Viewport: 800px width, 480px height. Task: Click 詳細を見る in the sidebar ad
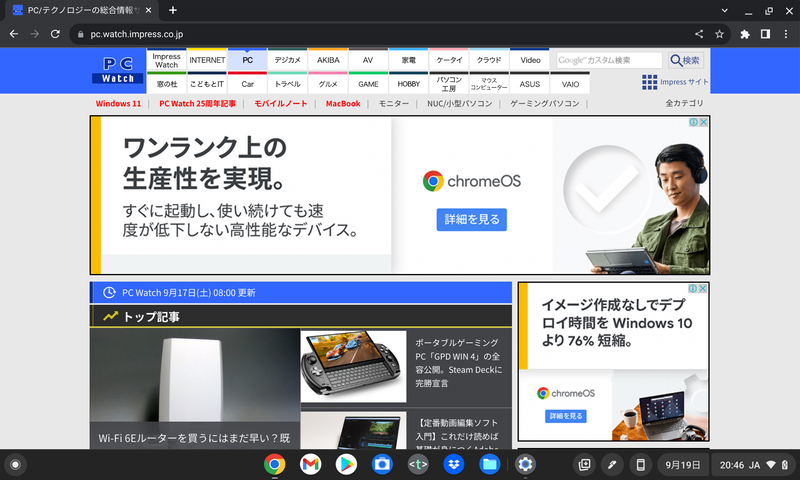coord(566,416)
